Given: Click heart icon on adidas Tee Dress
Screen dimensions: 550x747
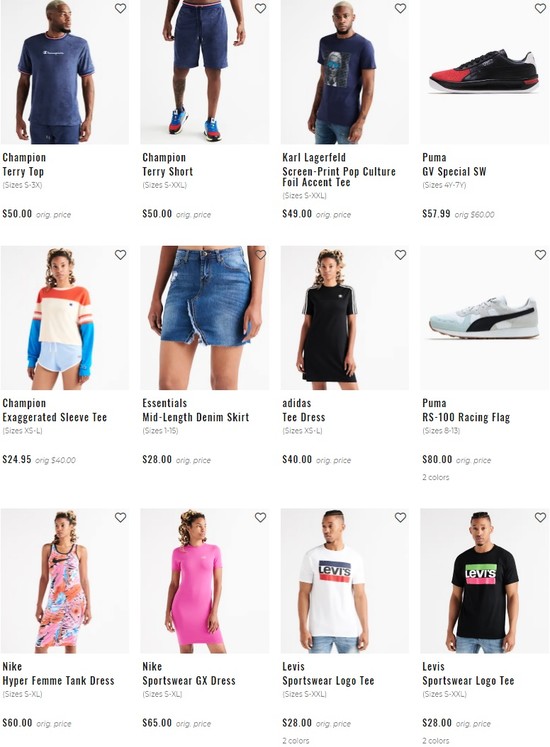Looking at the screenshot, I should click(x=400, y=255).
